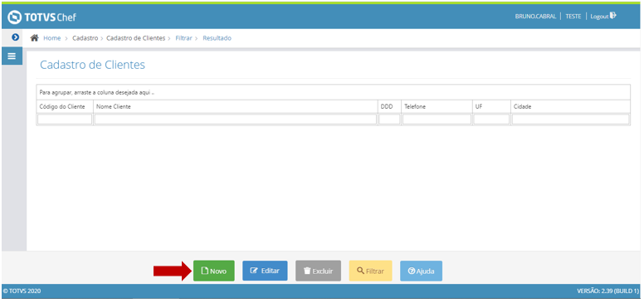644x303 pixels.
Task: Sort by UF column header
Action: point(491,106)
